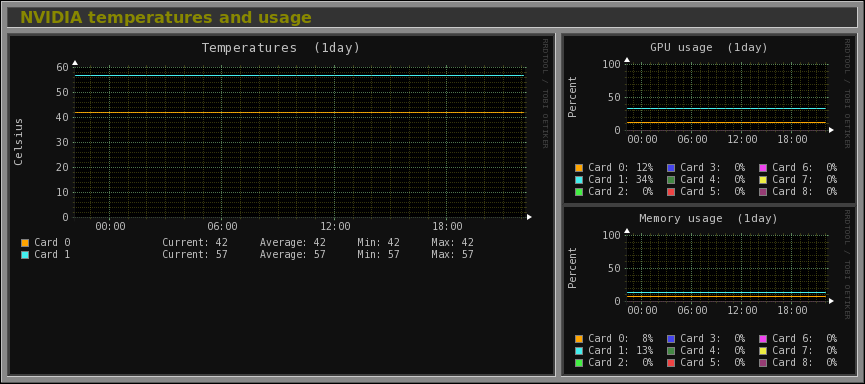Click the NVIDIA temperatures and usage heading

(165, 18)
